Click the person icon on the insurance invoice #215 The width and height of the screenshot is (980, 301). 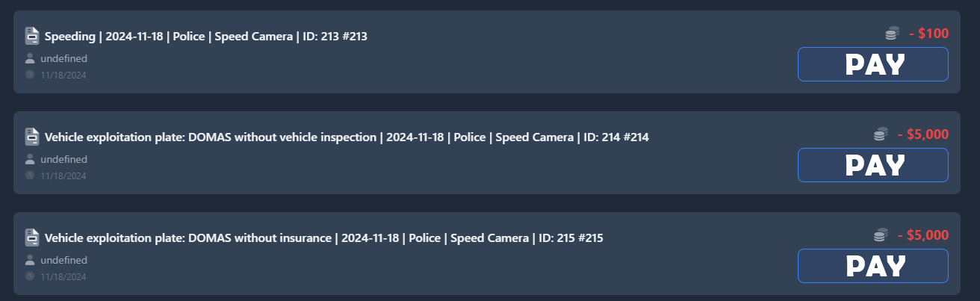(x=30, y=260)
